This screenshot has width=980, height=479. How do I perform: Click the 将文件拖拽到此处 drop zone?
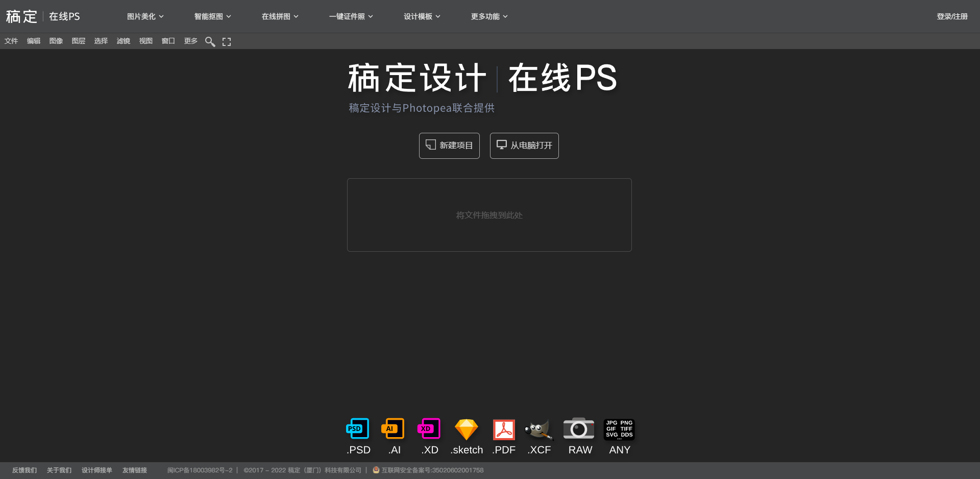(489, 215)
